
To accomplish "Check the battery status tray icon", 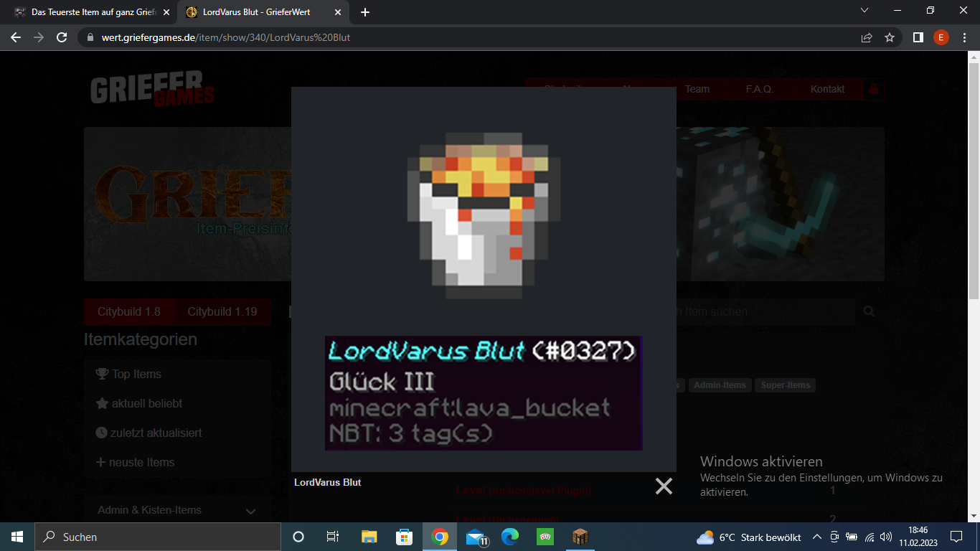I will tap(852, 537).
